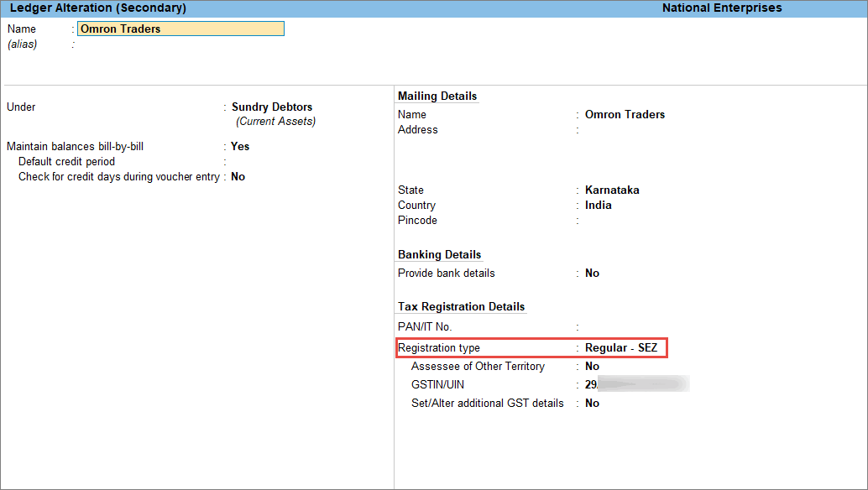Select the alias field under Name
868x490 pixels.
[180, 44]
